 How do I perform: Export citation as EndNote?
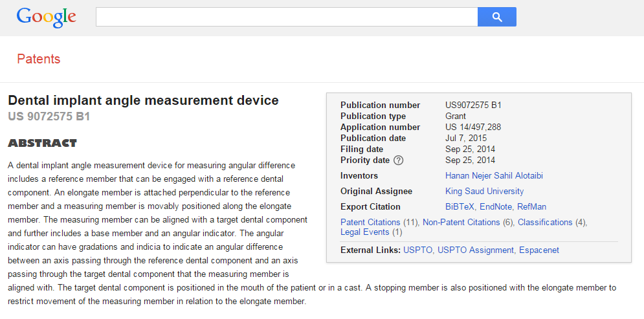point(496,207)
